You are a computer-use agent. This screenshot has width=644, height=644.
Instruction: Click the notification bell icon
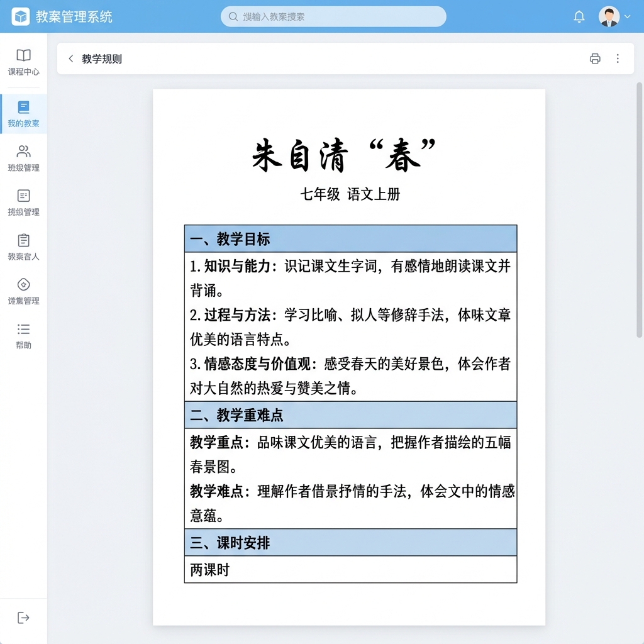tap(579, 17)
